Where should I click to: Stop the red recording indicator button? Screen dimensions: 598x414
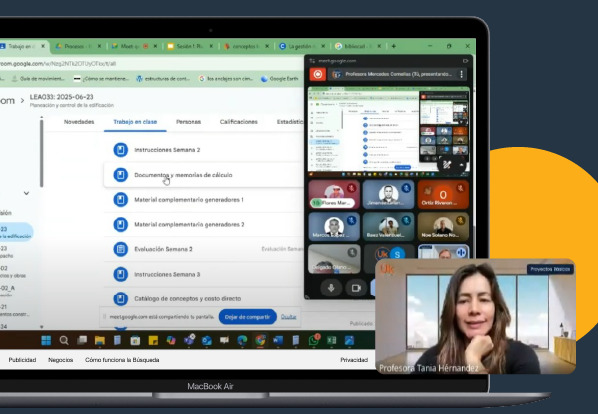(318, 74)
